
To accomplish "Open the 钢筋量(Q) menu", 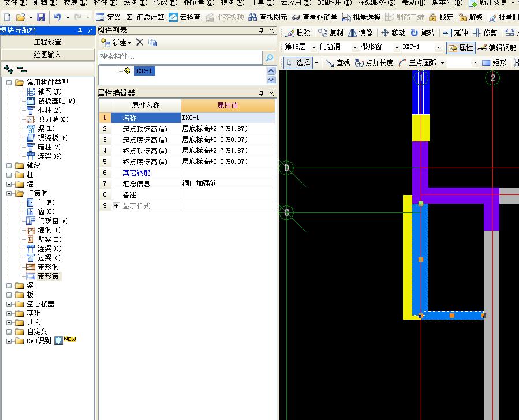I will 199,3.
